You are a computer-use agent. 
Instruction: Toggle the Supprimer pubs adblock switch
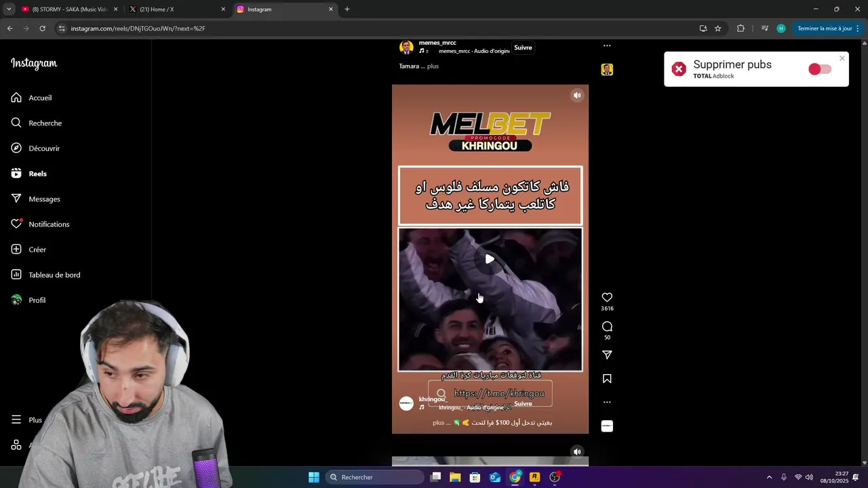pyautogui.click(x=820, y=69)
